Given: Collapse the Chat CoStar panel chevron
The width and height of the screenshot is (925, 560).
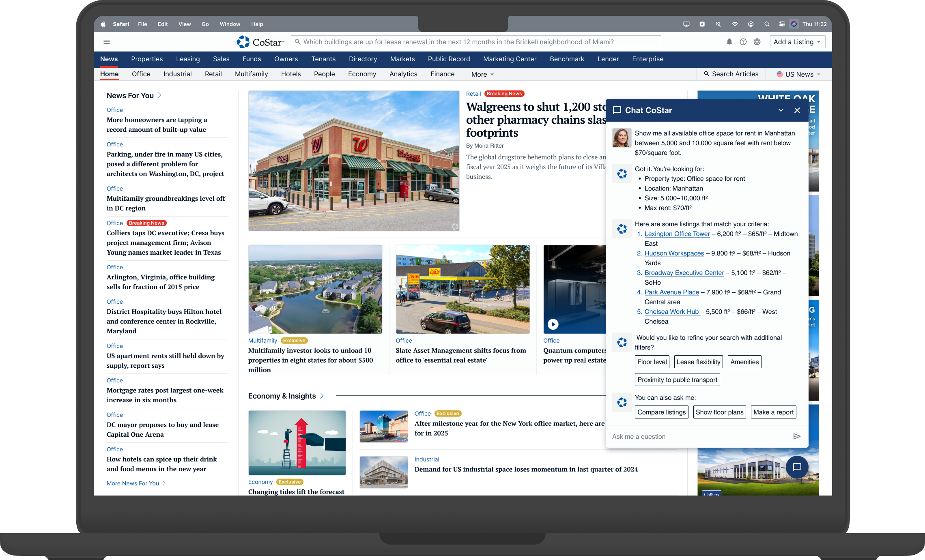Looking at the screenshot, I should [x=781, y=110].
